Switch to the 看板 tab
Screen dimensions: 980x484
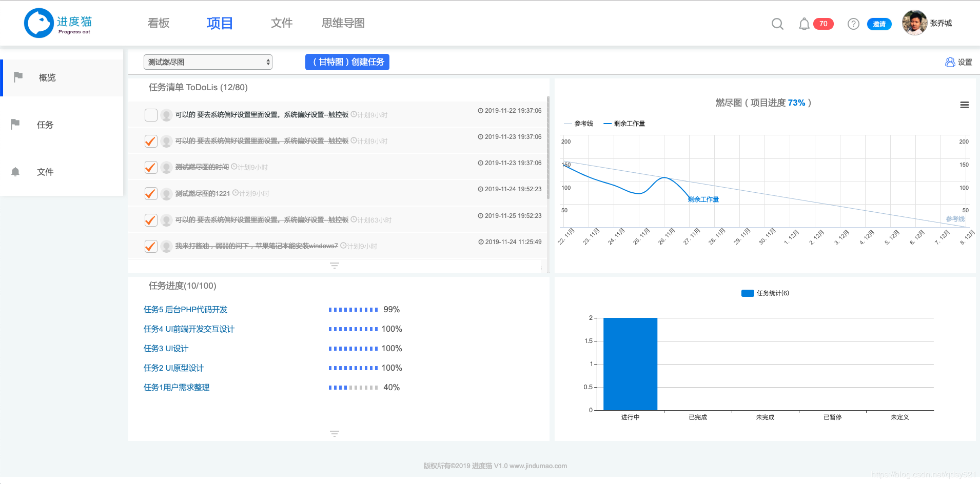click(x=159, y=23)
